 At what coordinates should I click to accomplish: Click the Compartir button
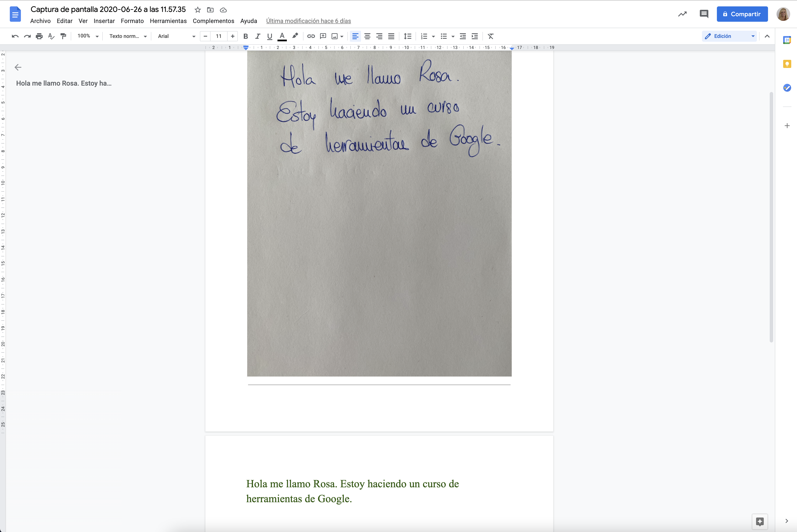pyautogui.click(x=742, y=14)
